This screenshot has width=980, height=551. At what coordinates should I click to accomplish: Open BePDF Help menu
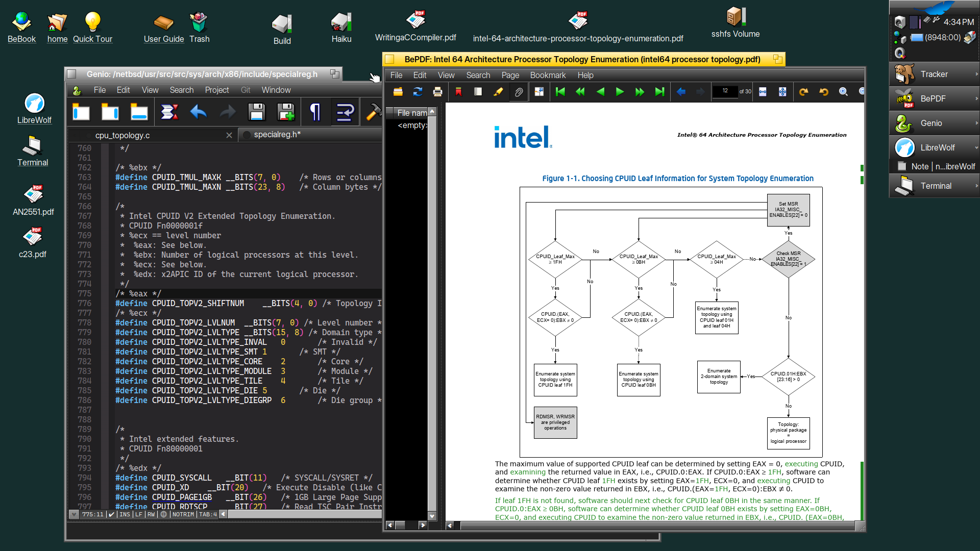(x=585, y=75)
